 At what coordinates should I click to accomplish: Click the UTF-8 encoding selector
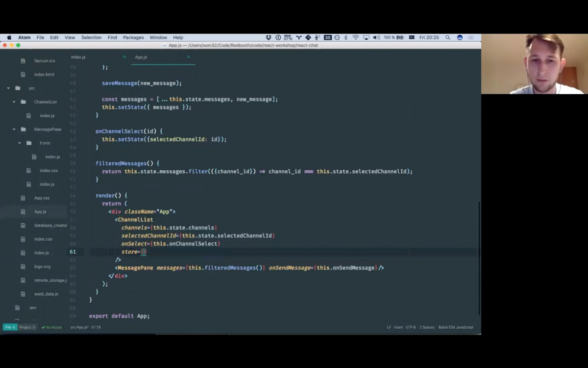[x=410, y=327]
